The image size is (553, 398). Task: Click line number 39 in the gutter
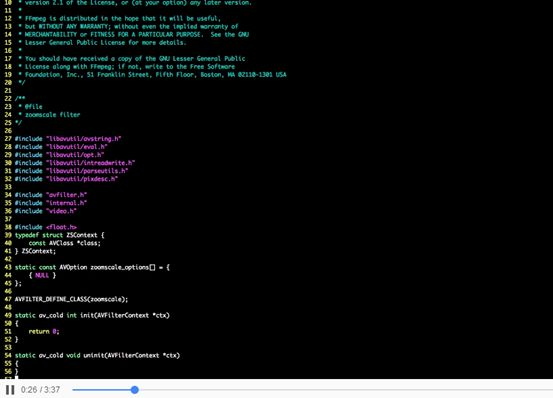(x=8, y=235)
